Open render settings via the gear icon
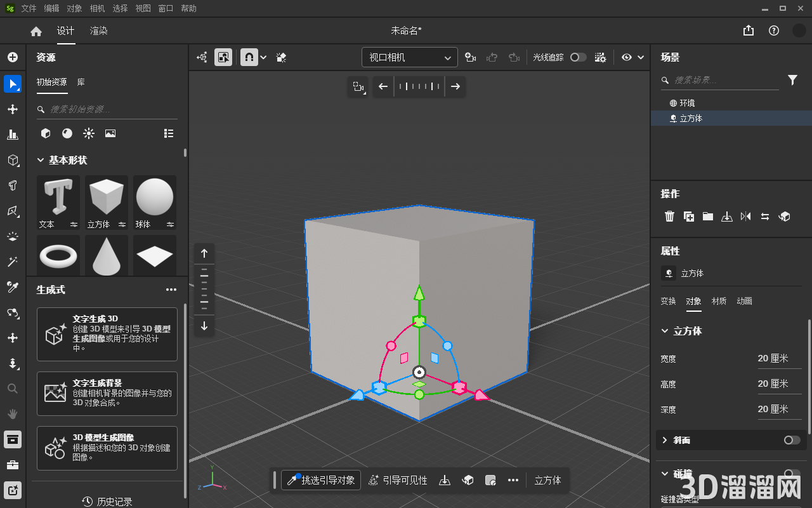The width and height of the screenshot is (812, 508). click(x=600, y=57)
